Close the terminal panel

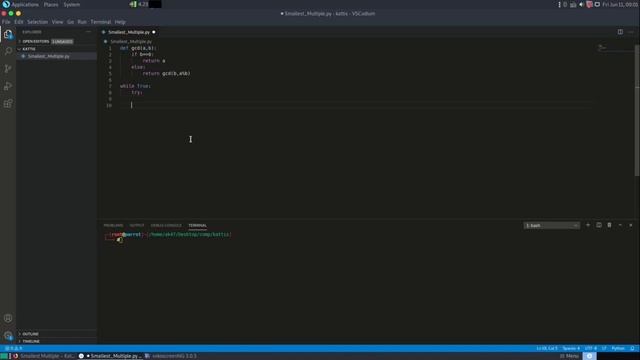click(x=631, y=225)
